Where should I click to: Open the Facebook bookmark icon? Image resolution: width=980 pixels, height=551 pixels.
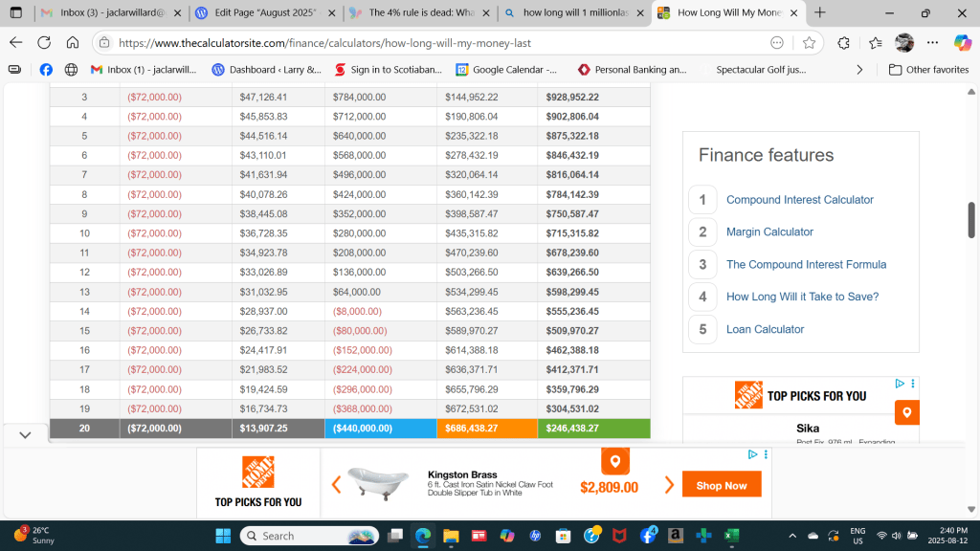click(46, 70)
